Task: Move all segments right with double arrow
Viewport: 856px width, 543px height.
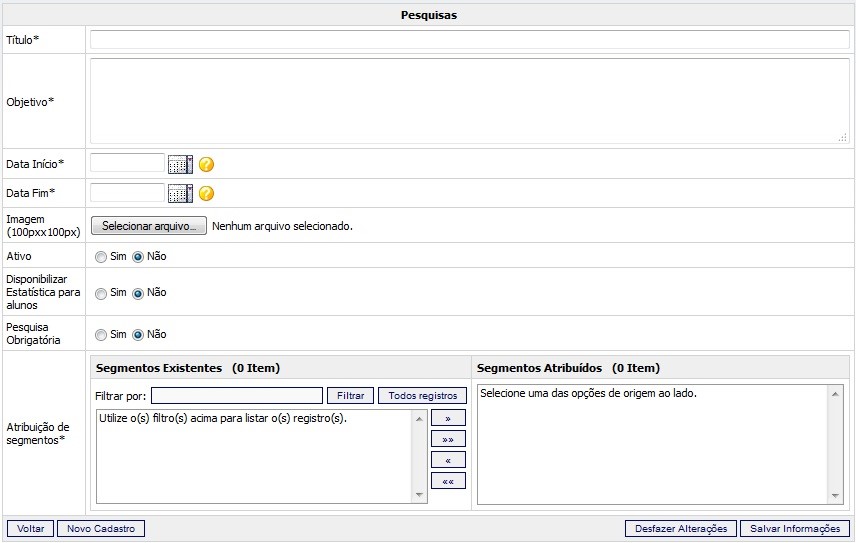Action: pos(448,439)
